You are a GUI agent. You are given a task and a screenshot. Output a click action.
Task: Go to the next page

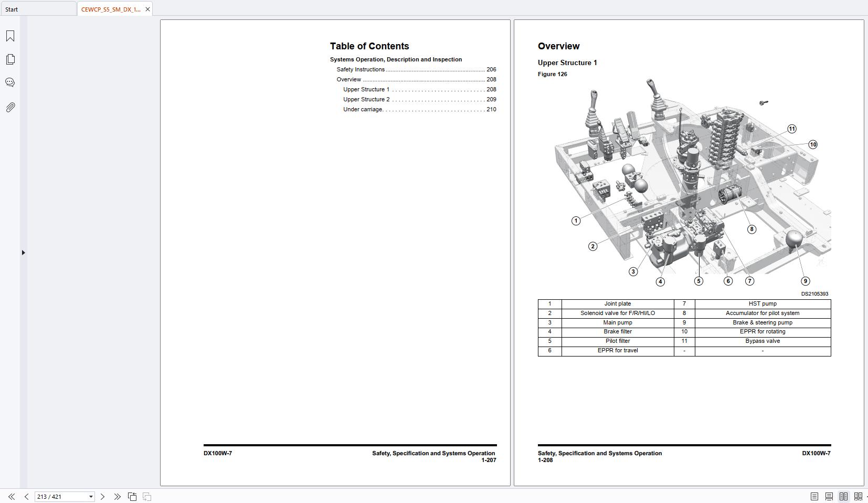102,497
